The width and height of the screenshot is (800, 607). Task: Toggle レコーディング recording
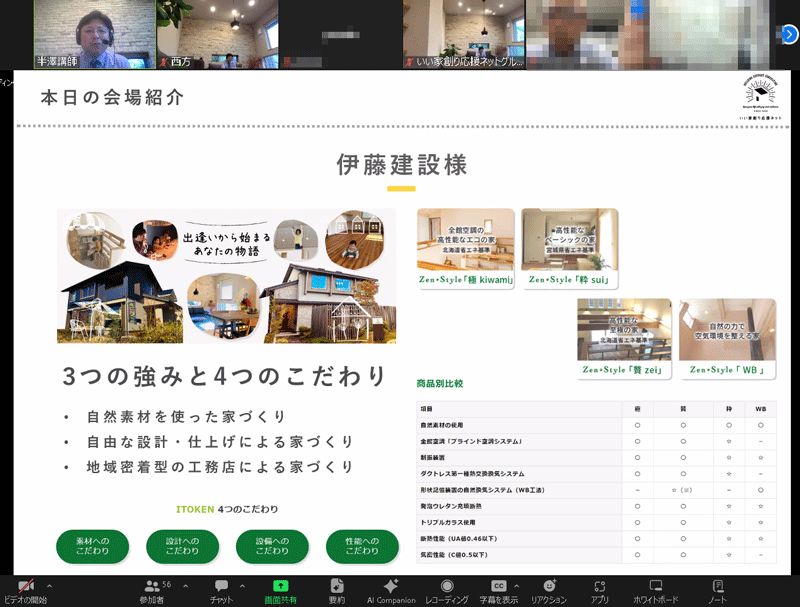pos(447,590)
